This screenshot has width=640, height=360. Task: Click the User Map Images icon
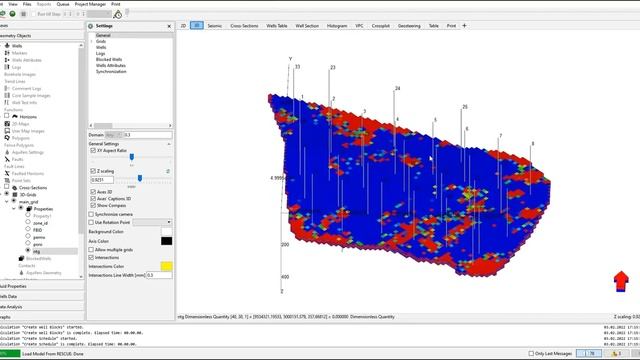[x=7, y=131]
